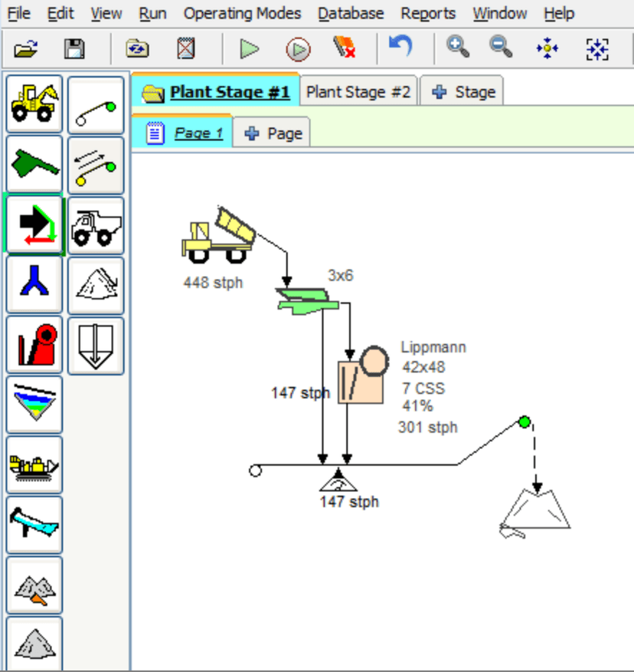Open the Database menu

click(351, 14)
